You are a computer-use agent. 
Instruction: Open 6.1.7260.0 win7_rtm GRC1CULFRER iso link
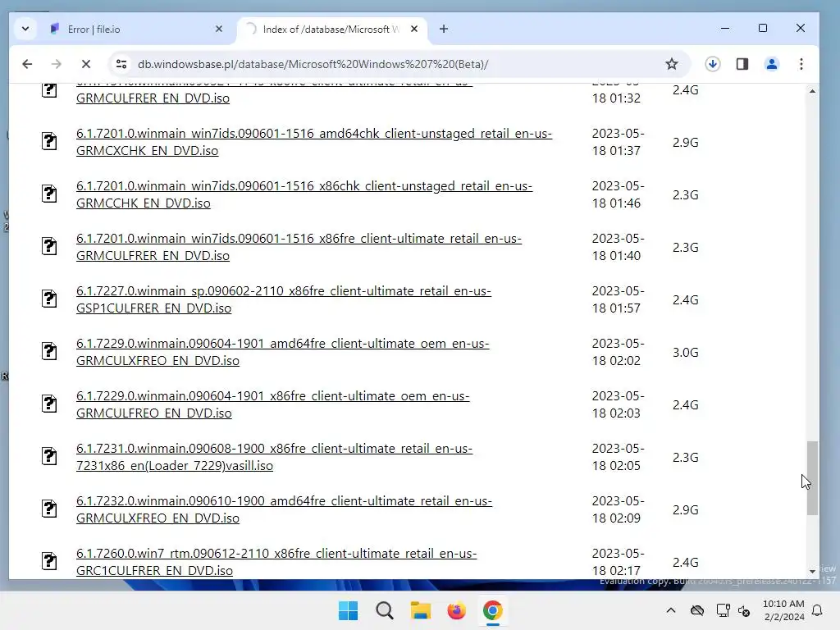point(276,562)
